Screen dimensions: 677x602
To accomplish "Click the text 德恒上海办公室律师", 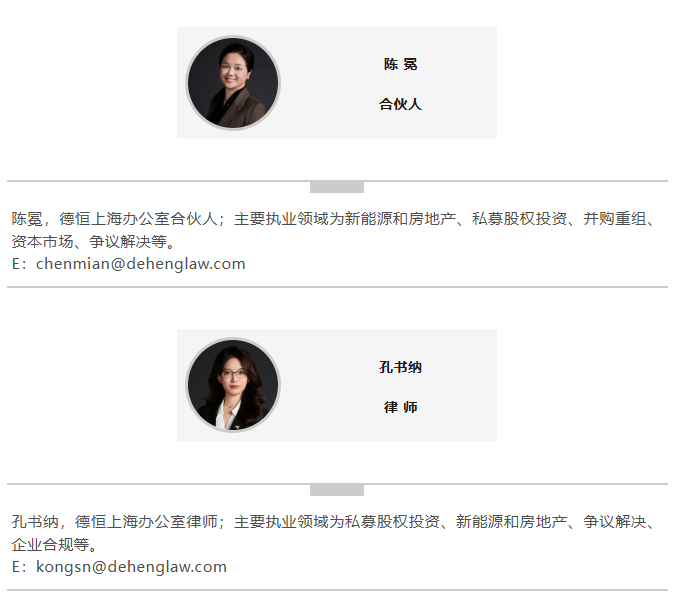I will 146,522.
